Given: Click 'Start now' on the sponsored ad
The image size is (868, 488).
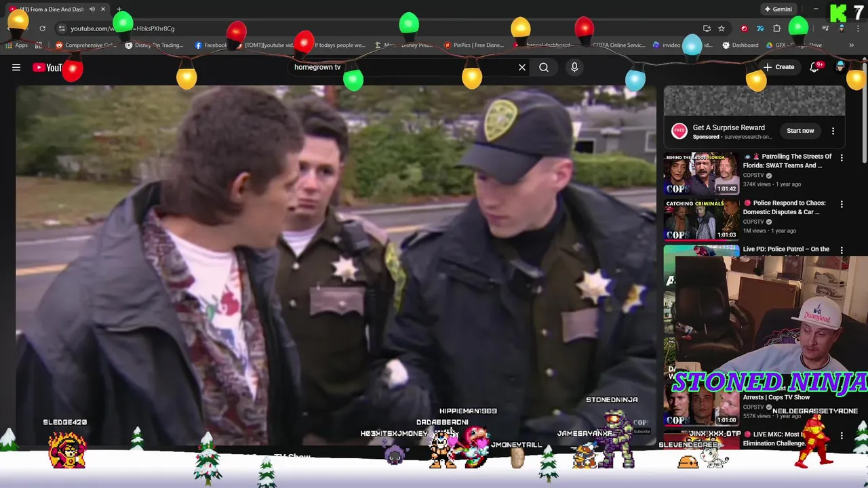Looking at the screenshot, I should pos(800,131).
